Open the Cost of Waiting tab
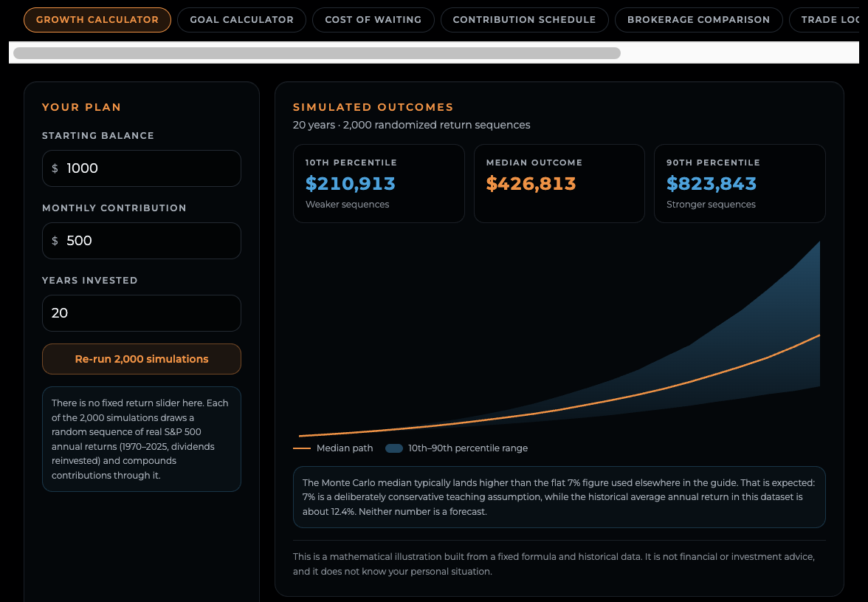Screen dimensions: 868x602 tap(373, 20)
